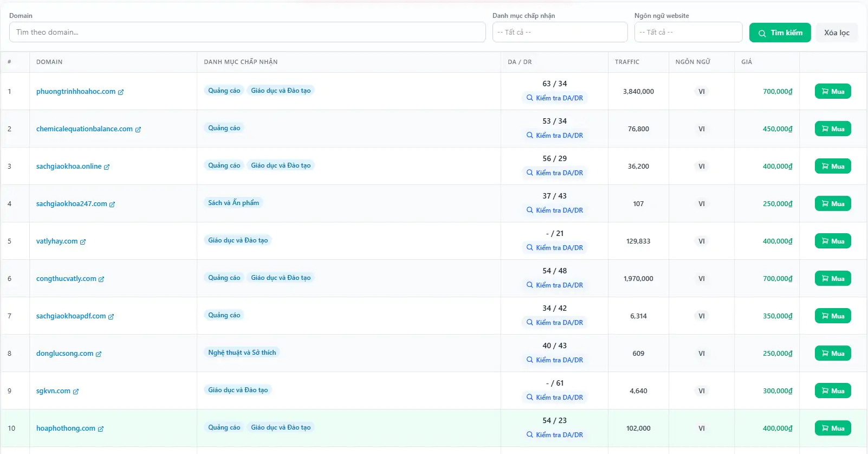The width and height of the screenshot is (868, 454).
Task: Open the sgkvn.com domain link
Action: tap(53, 391)
